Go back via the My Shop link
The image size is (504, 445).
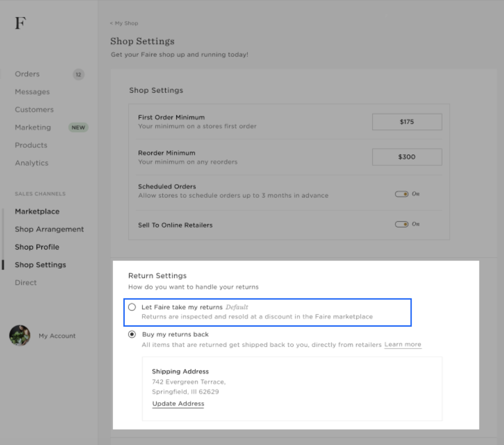pyautogui.click(x=124, y=23)
